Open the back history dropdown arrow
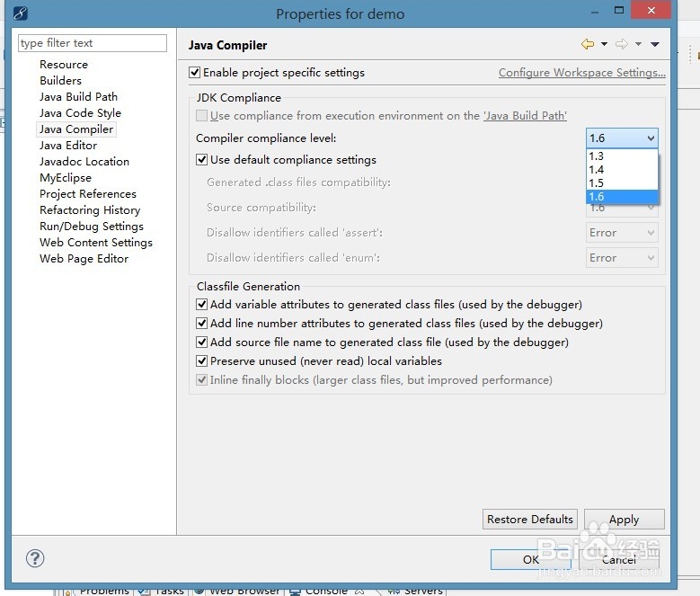The height and width of the screenshot is (596, 700). click(x=604, y=44)
